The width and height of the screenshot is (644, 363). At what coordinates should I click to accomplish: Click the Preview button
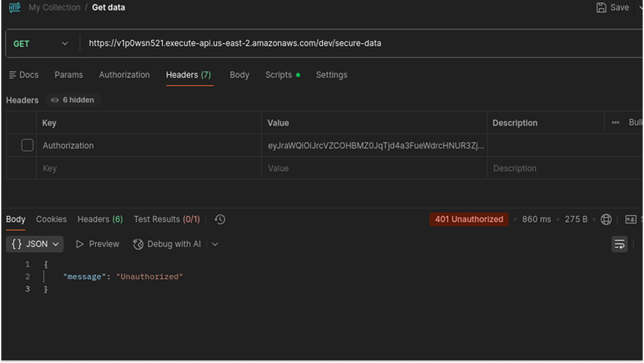tap(98, 244)
